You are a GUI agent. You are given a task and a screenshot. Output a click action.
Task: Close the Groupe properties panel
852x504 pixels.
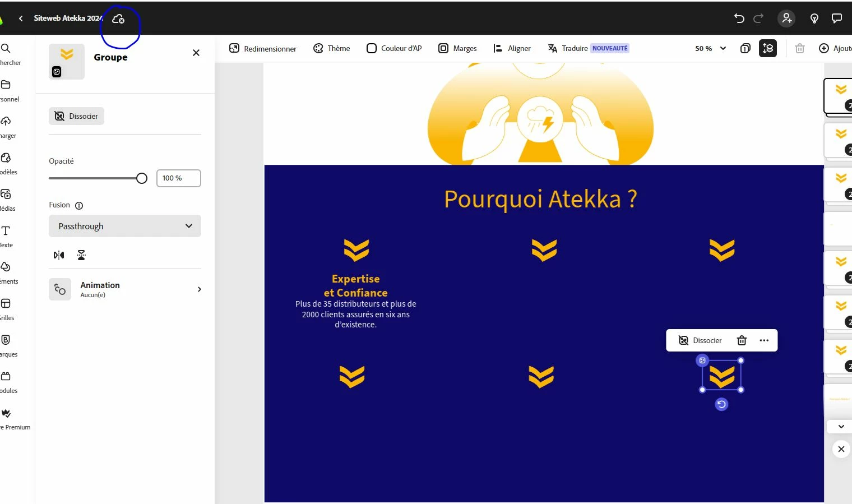coord(196,53)
